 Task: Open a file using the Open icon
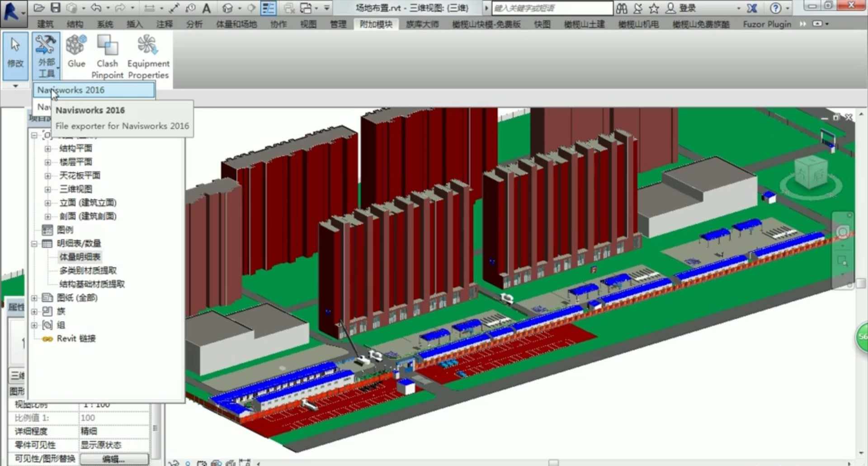coord(39,8)
